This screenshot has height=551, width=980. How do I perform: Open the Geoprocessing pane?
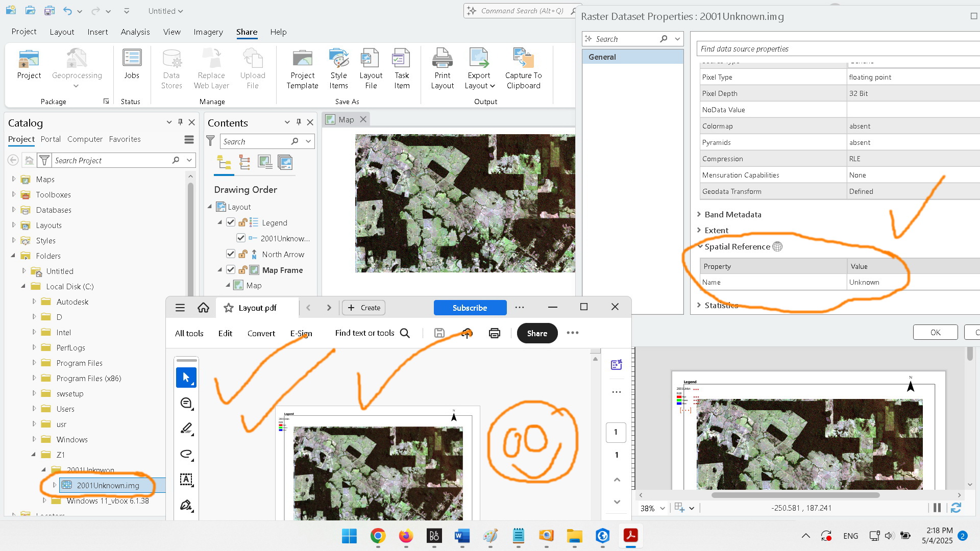coord(77,65)
